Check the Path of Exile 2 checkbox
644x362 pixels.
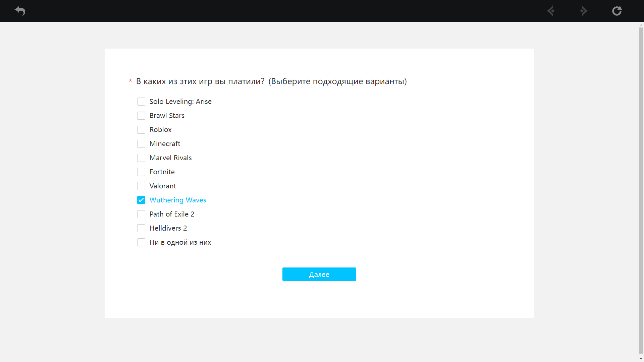click(x=141, y=214)
